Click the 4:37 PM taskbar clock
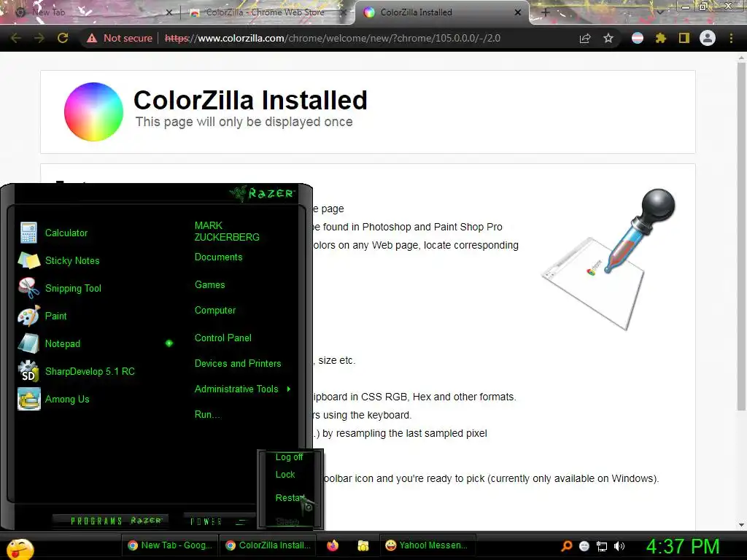Image resolution: width=747 pixels, height=560 pixels. point(682,546)
